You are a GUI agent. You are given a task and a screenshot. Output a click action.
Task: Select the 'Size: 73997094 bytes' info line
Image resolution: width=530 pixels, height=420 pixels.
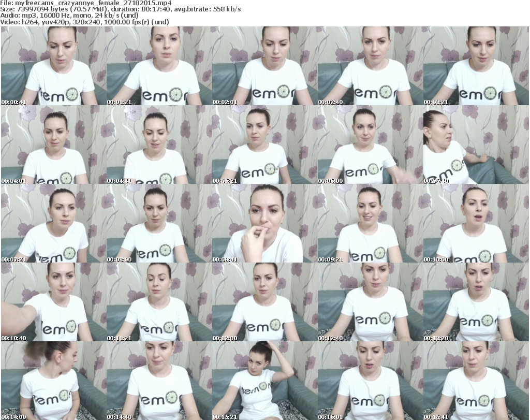pyautogui.click(x=120, y=9)
